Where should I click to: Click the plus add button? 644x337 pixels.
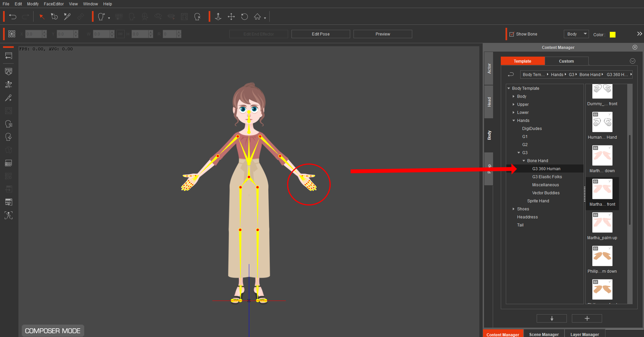(587, 319)
